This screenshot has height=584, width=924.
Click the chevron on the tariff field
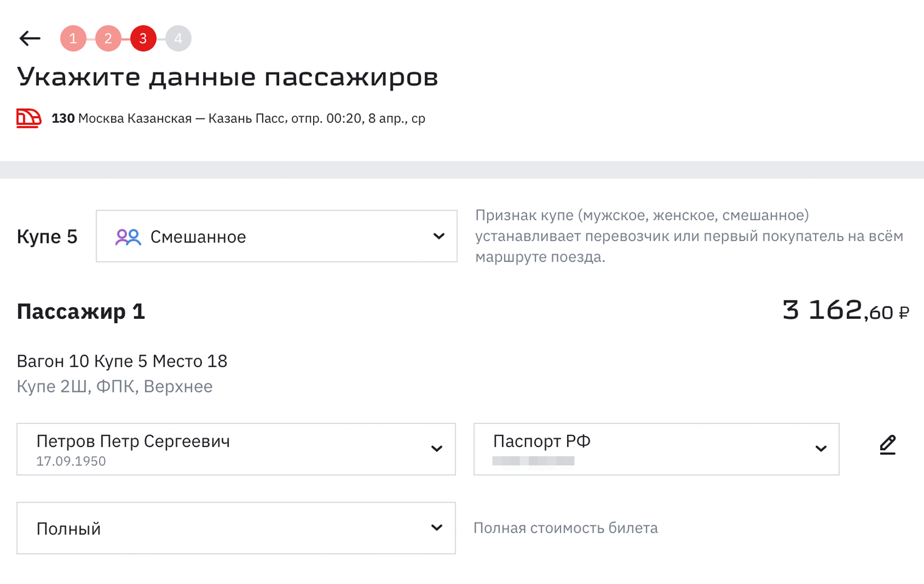point(436,528)
